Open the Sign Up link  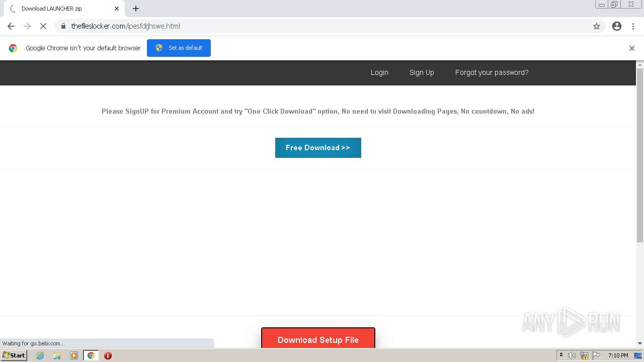tap(422, 72)
